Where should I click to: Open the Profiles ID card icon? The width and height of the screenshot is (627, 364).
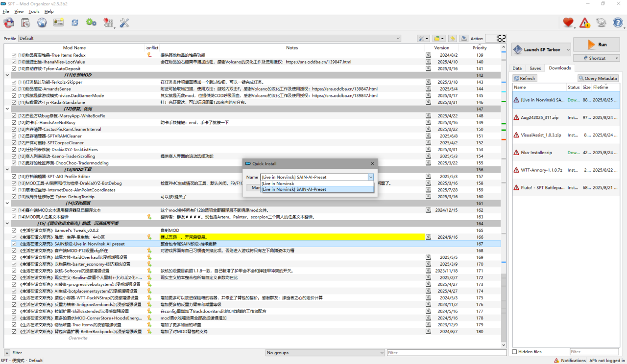pos(59,23)
